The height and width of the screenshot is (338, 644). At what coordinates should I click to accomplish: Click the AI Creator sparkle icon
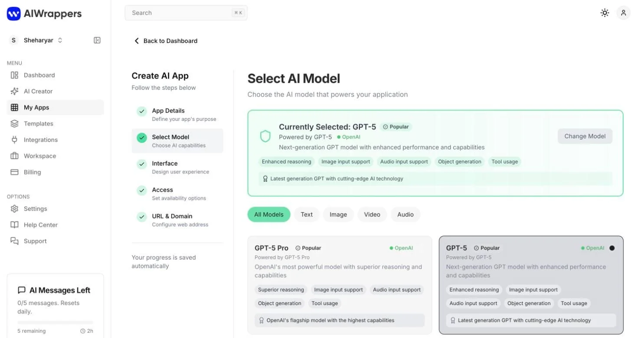coord(14,91)
